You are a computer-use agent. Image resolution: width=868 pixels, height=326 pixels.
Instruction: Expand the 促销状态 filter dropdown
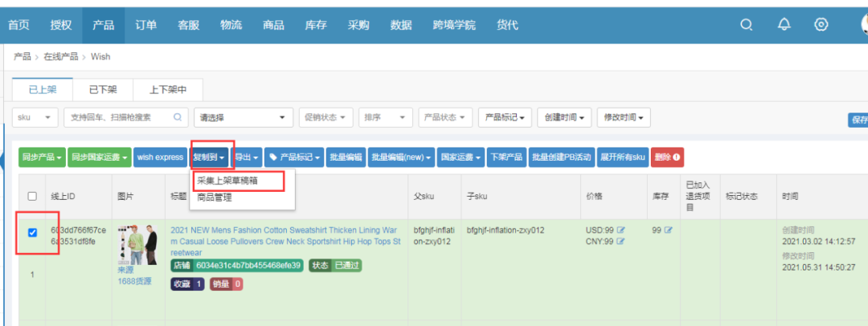pyautogui.click(x=325, y=117)
